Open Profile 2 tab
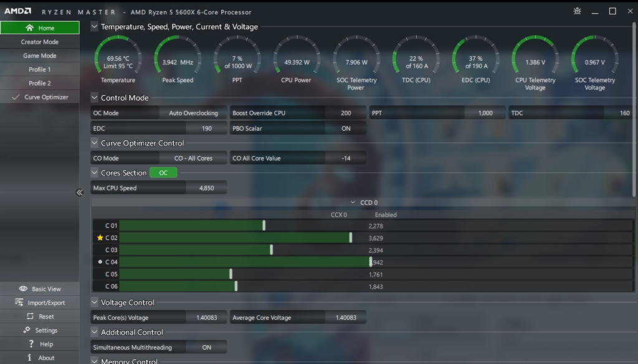This screenshot has height=364, width=638. coord(40,83)
